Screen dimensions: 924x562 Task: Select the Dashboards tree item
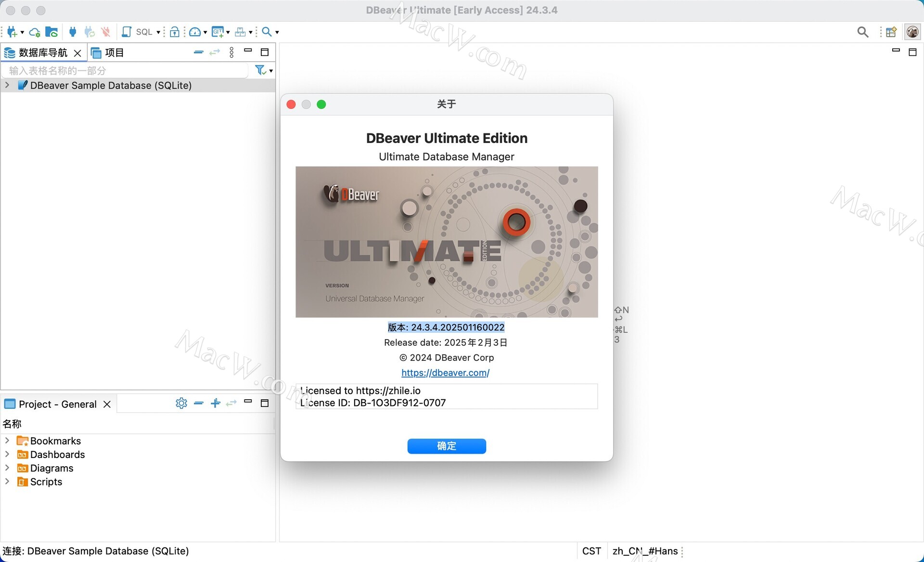point(57,455)
